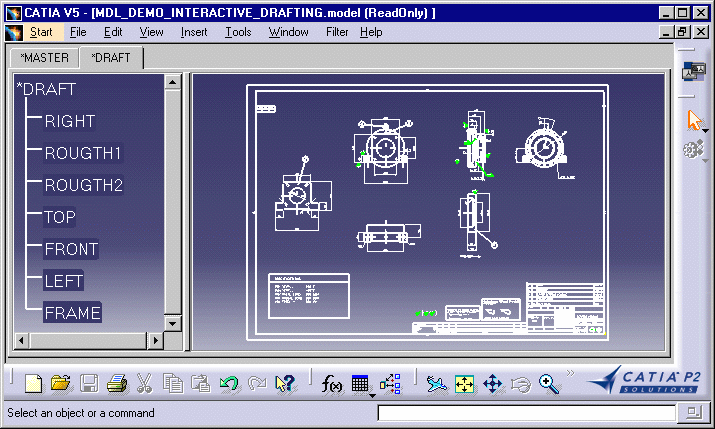715x429 pixels.
Task: Select ROUGTH1 in the draft tree
Action: coord(82,153)
